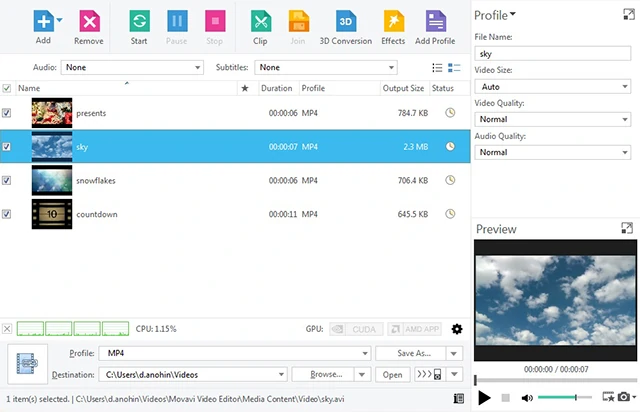Open the Clip tool
640x412 pixels.
tap(260, 26)
